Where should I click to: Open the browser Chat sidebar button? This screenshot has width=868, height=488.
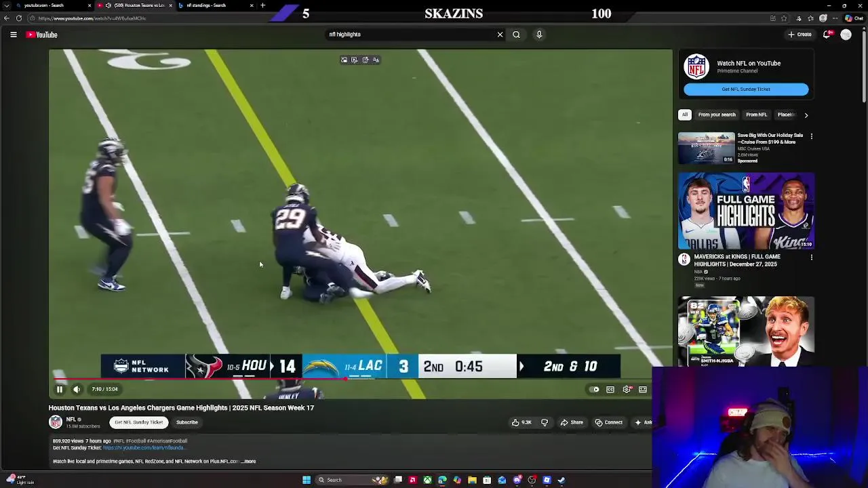point(853,18)
